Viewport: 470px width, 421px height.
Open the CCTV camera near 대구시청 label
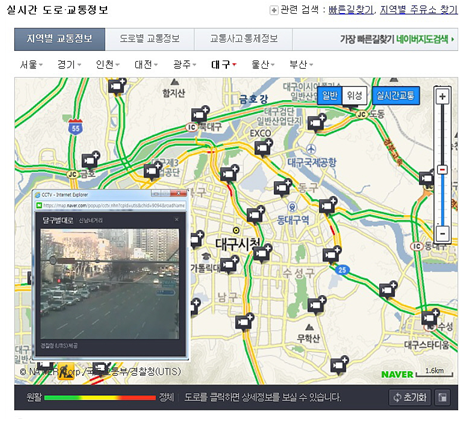(262, 253)
